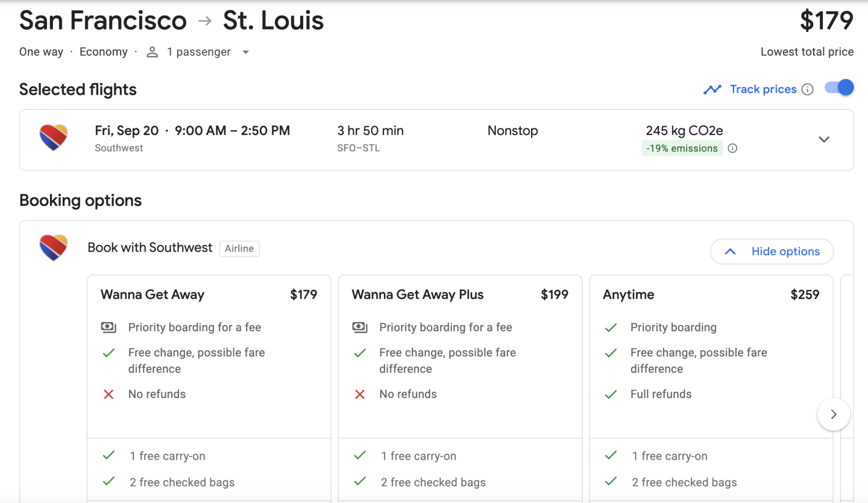Image resolution: width=868 pixels, height=503 pixels.
Task: Pick the Anytime $259 fare option
Action: (711, 295)
